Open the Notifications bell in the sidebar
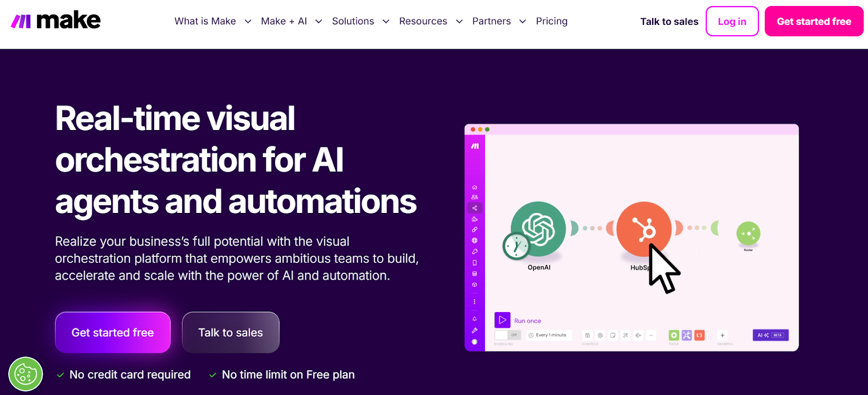The width and height of the screenshot is (868, 395). (x=475, y=319)
